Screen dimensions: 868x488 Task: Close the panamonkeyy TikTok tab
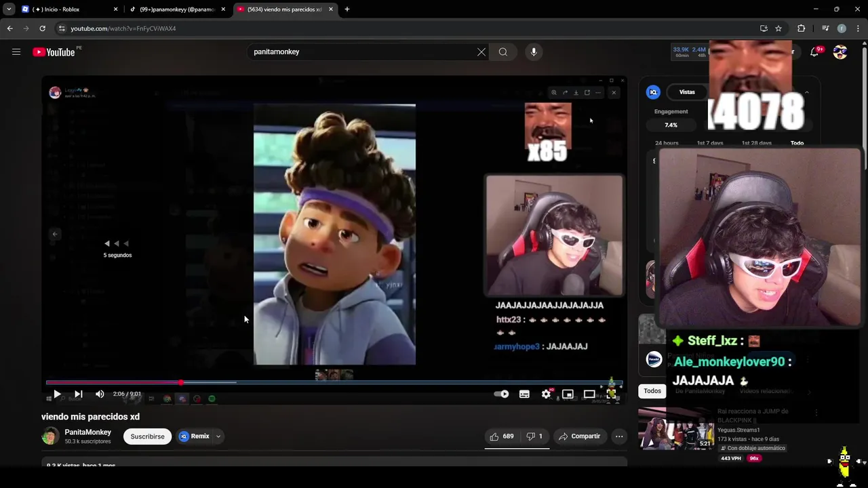coord(223,9)
